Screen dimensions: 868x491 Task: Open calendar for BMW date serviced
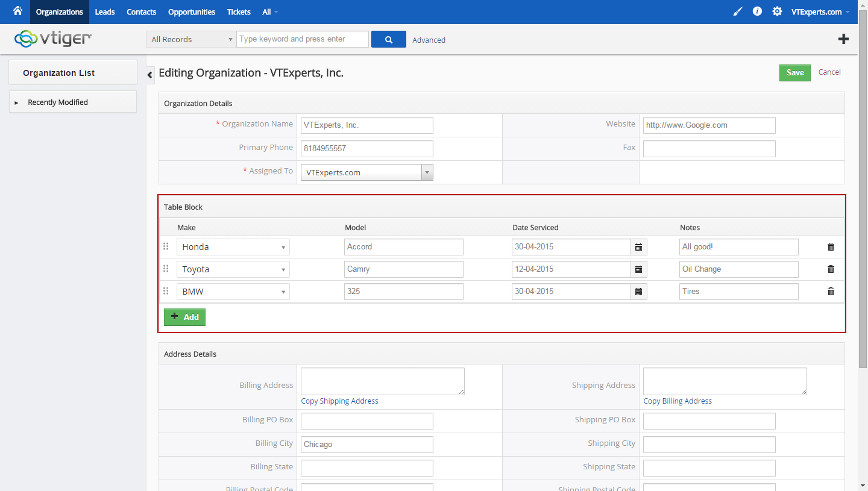tap(639, 292)
